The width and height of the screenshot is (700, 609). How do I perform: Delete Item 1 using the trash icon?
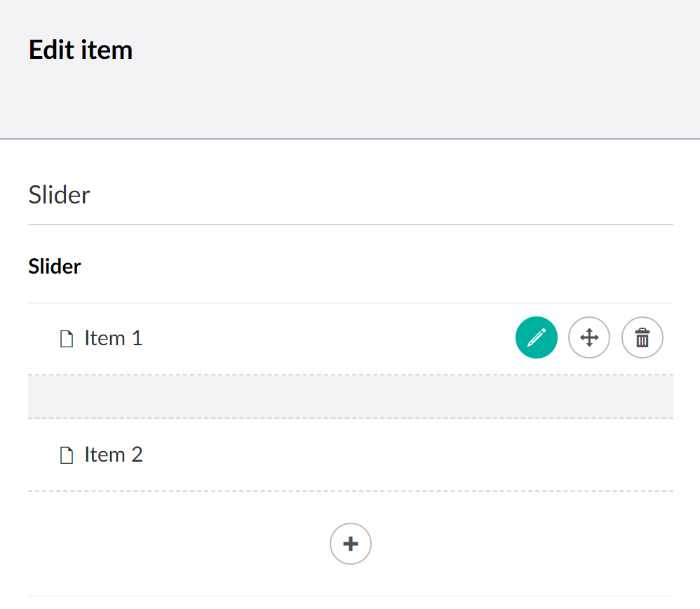(x=642, y=337)
